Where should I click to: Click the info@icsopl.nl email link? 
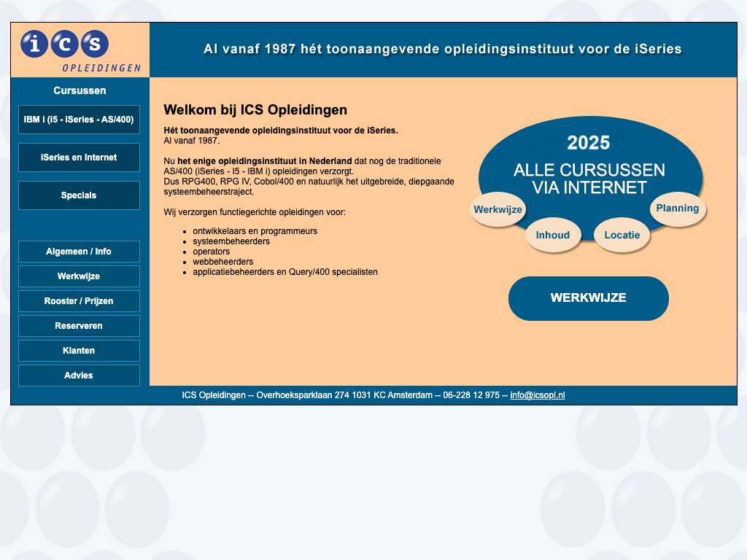point(538,395)
